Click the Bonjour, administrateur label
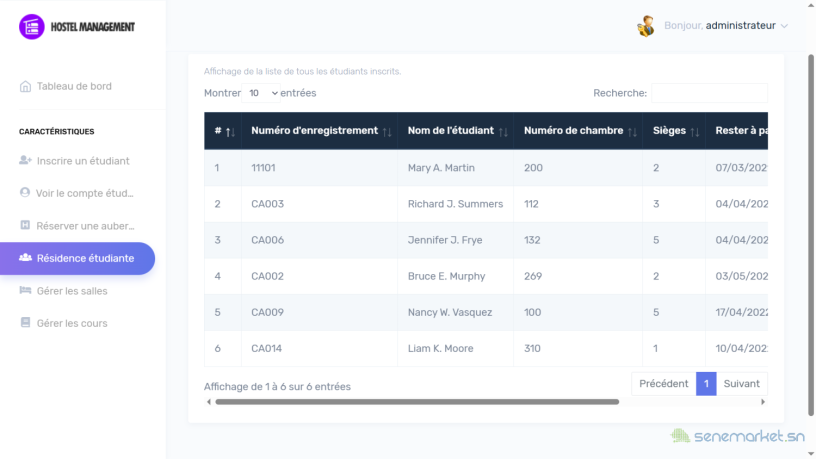The height and width of the screenshot is (459, 816). pyautogui.click(x=720, y=26)
